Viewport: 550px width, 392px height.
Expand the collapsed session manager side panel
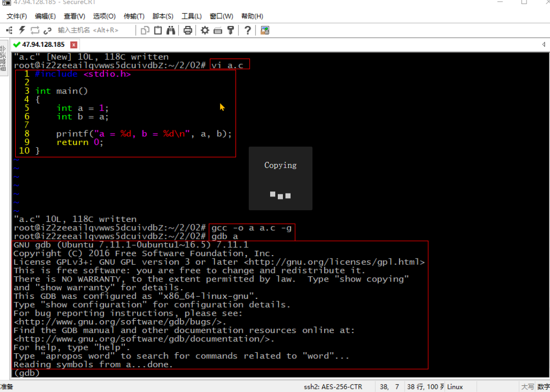tap(4, 56)
